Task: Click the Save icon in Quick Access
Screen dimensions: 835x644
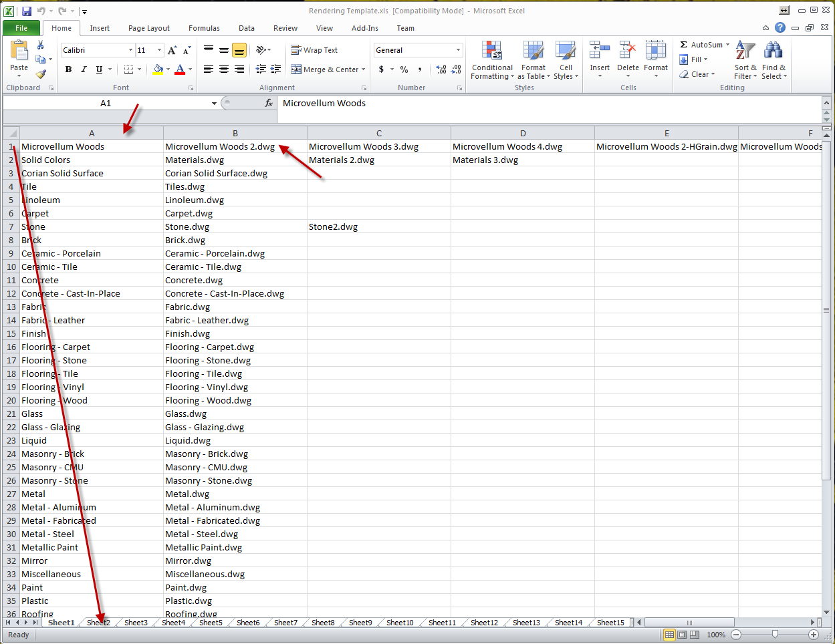Action: coord(27,11)
